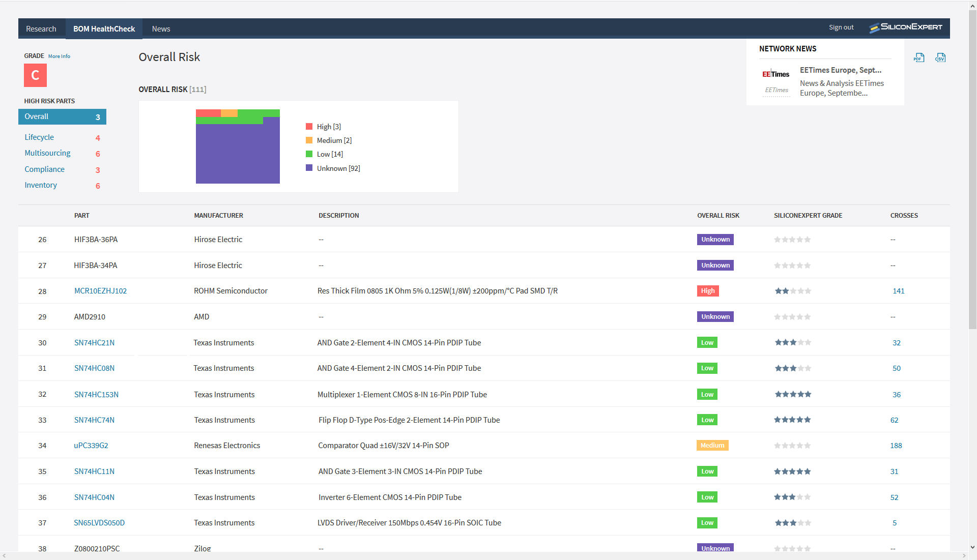Click star rating for SN74HC04N
Image resolution: width=977 pixels, height=560 pixels.
[792, 497]
